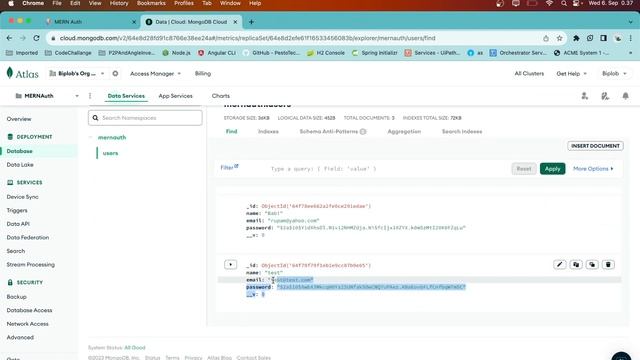Open Chrome side panel icon
This screenshot has height=360, width=640.
pos(603,38)
